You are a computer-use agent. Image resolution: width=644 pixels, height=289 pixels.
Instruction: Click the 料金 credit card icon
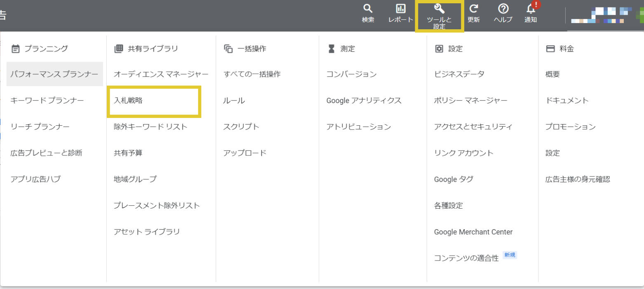[x=550, y=49]
